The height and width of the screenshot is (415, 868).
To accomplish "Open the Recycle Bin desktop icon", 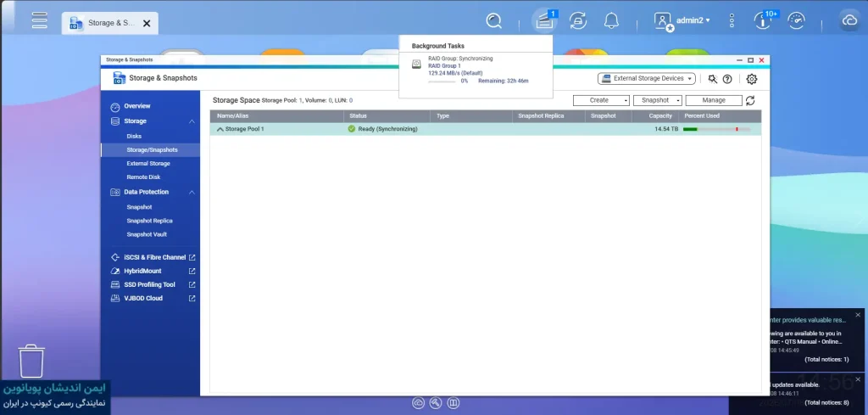I will tap(31, 361).
